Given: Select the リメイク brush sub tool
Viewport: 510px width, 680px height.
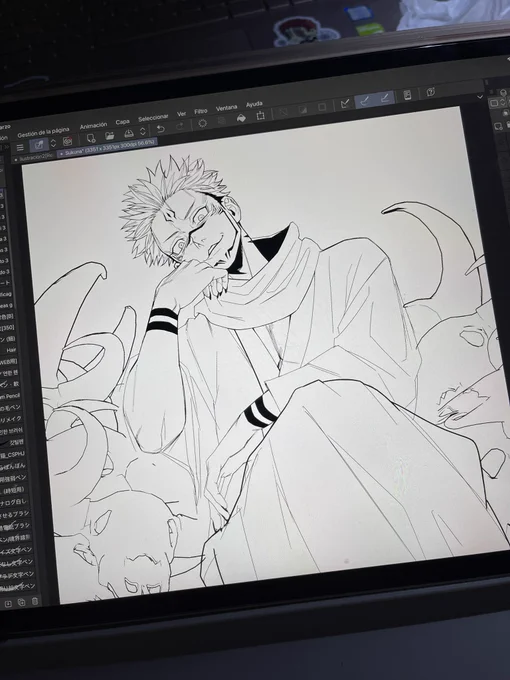Looking at the screenshot, I should click(x=11, y=419).
